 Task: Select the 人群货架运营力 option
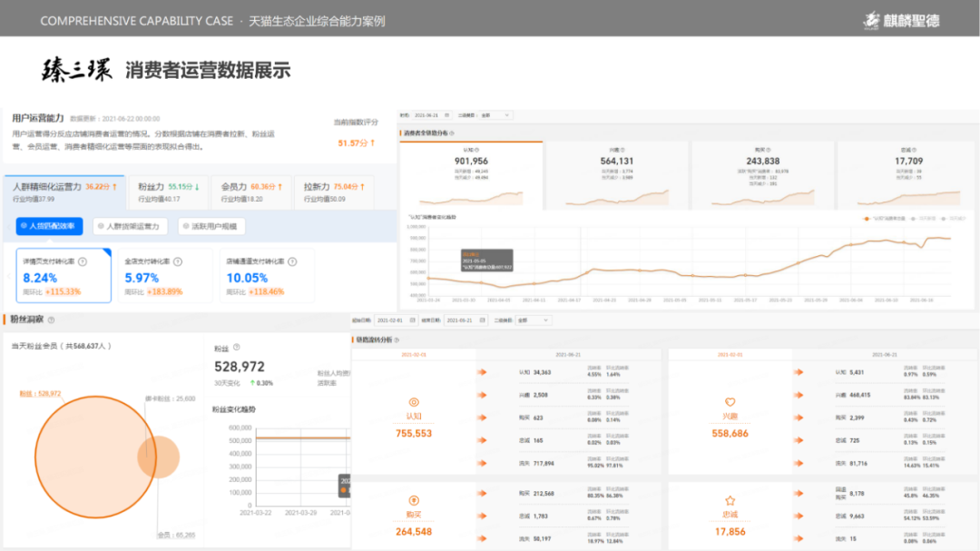click(130, 226)
